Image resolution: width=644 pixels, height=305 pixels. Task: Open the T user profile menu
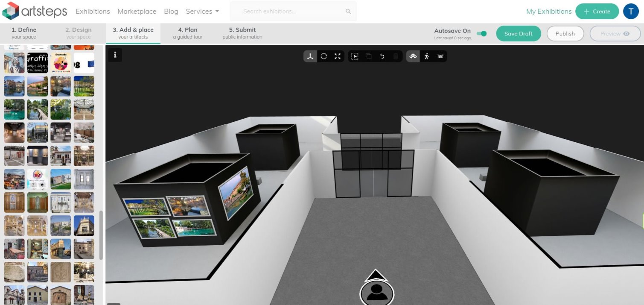(x=631, y=12)
